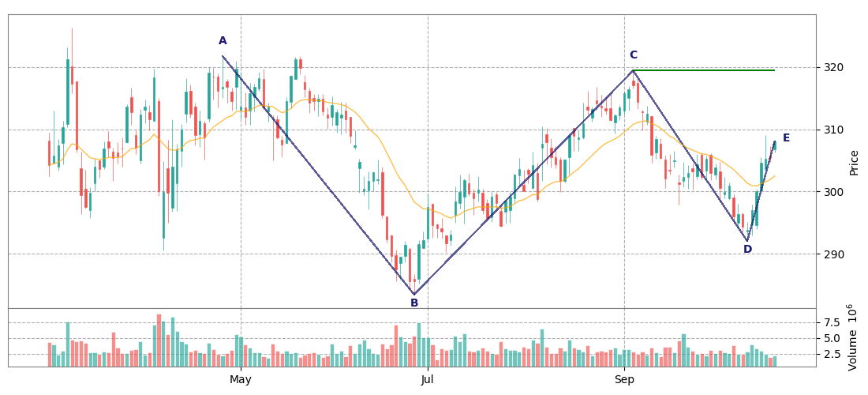Click the pattern point label B
This screenshot has height=395, width=868.
pos(414,303)
